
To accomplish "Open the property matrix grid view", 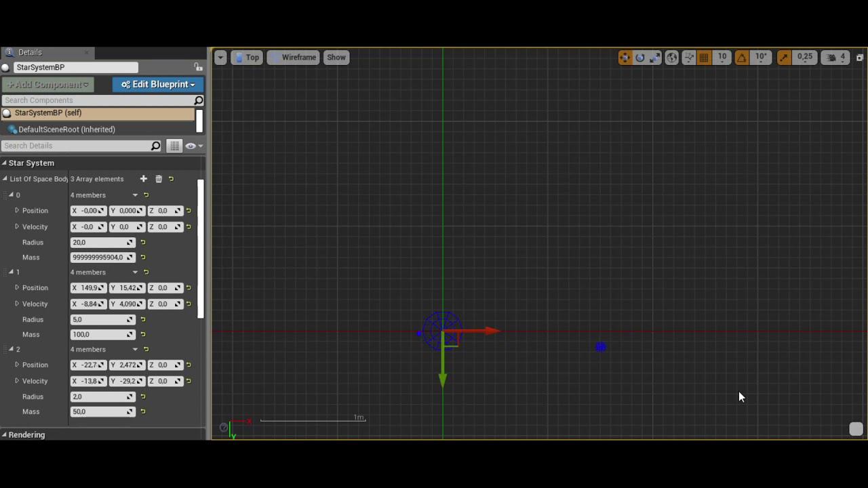I will (x=174, y=146).
